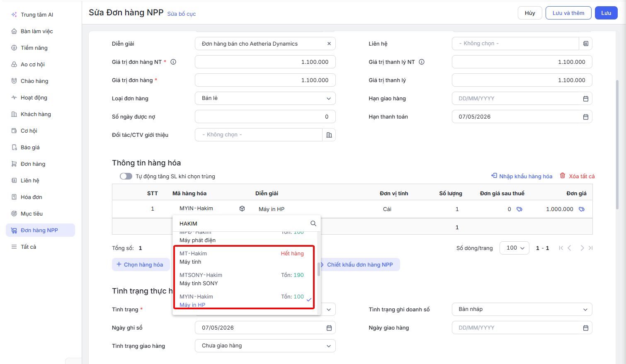This screenshot has width=626, height=364.
Task: Expand the Liên hệ Không chọn dropdown
Action: (515, 44)
